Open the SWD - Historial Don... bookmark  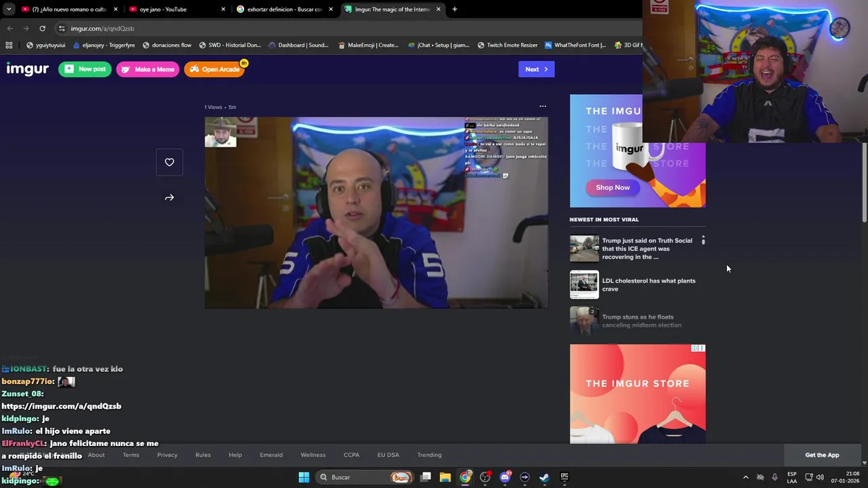[x=230, y=45]
